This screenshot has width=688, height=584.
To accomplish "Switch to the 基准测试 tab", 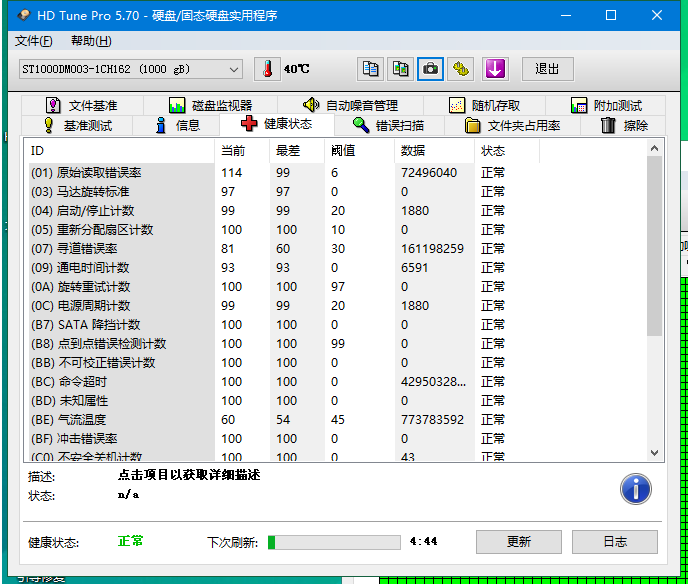I will [x=77, y=125].
